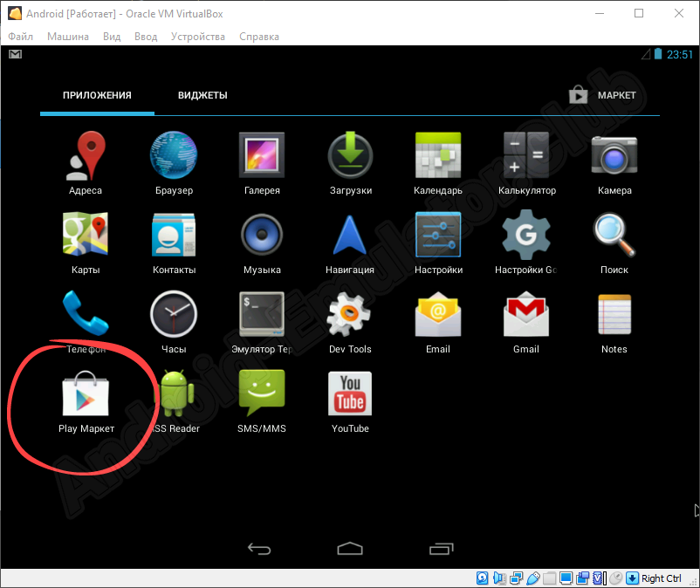Screen dimensions: 700x588
Task: Click the VirtualBox USB indicator
Action: (533, 578)
